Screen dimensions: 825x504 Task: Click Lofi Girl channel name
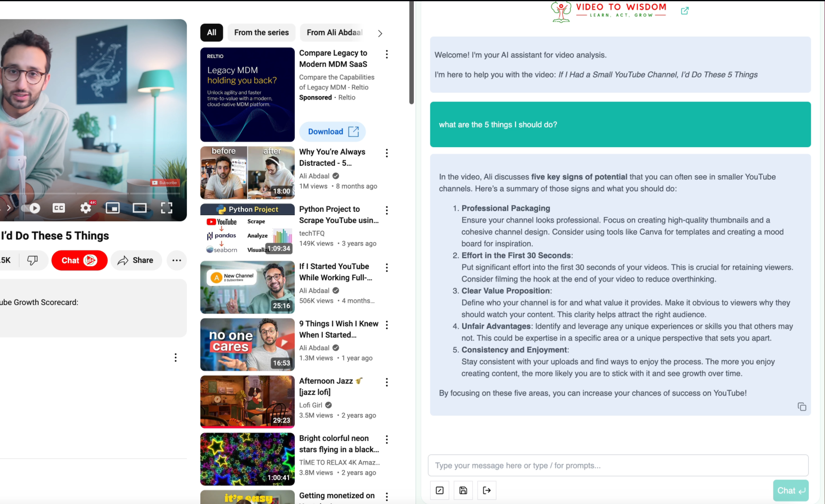pyautogui.click(x=311, y=405)
